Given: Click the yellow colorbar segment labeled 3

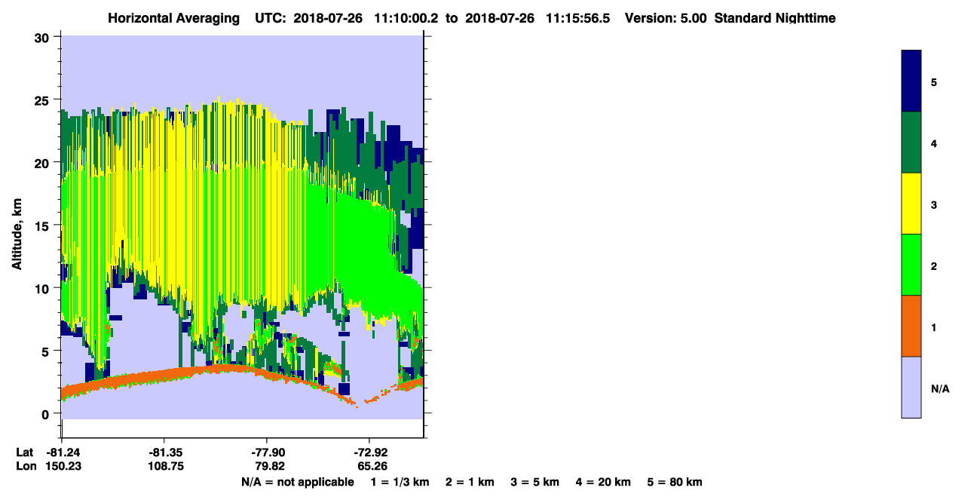Looking at the screenshot, I should point(911,204).
